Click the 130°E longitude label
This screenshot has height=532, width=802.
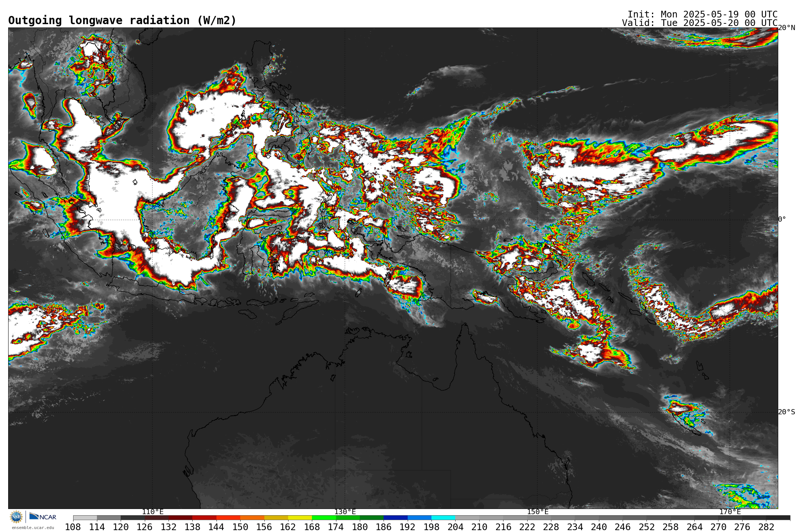click(345, 512)
